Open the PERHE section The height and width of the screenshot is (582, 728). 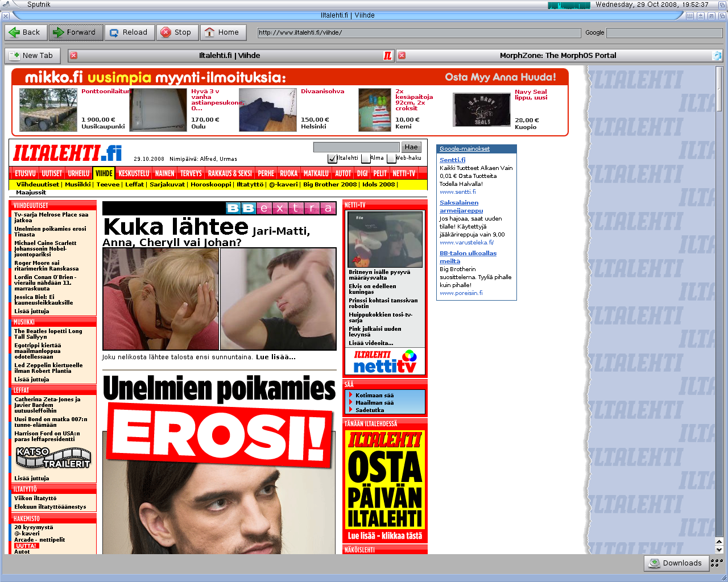tap(266, 173)
